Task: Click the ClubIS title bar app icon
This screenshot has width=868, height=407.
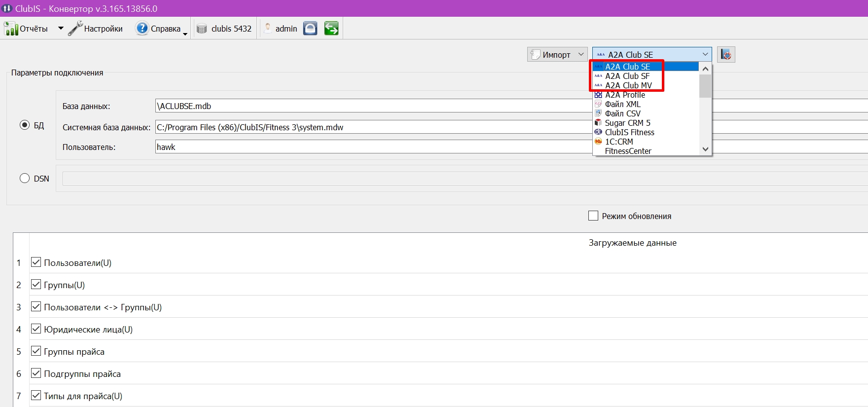Action: tap(7, 8)
